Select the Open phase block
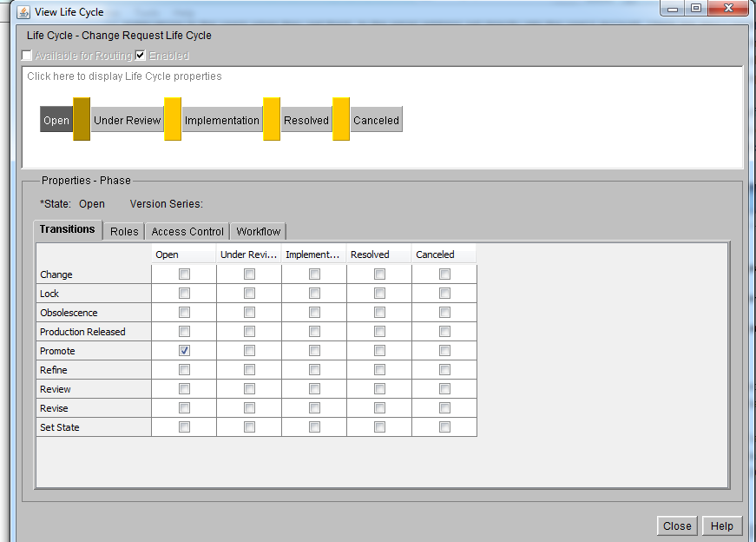Image resolution: width=756 pixels, height=542 pixels. [55, 119]
